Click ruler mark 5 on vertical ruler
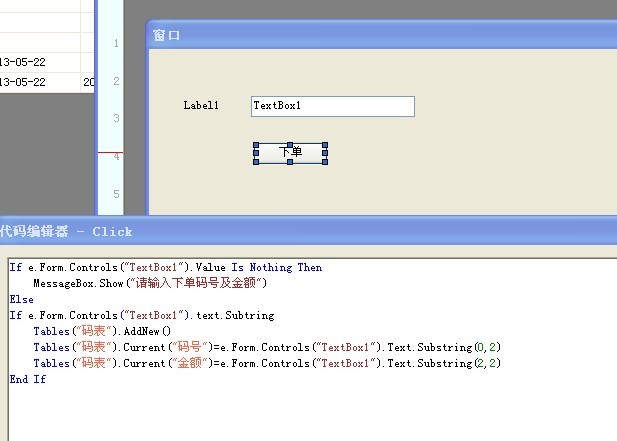 coord(116,194)
